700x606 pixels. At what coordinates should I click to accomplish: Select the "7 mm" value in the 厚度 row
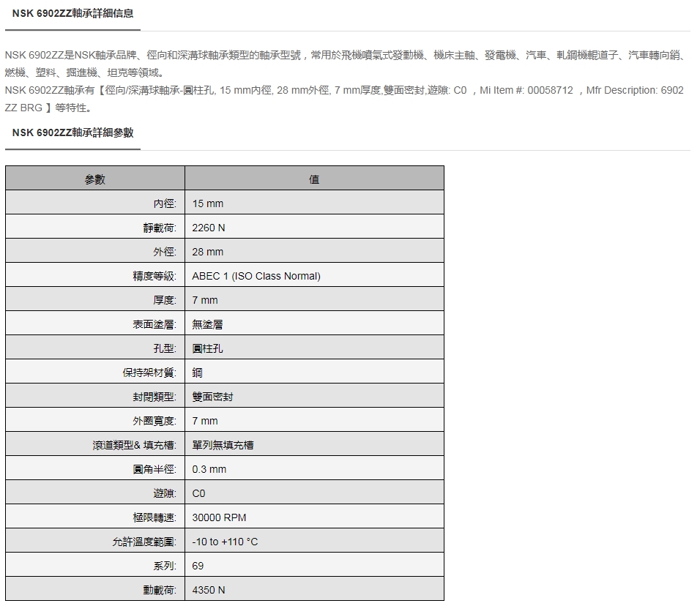(x=205, y=300)
